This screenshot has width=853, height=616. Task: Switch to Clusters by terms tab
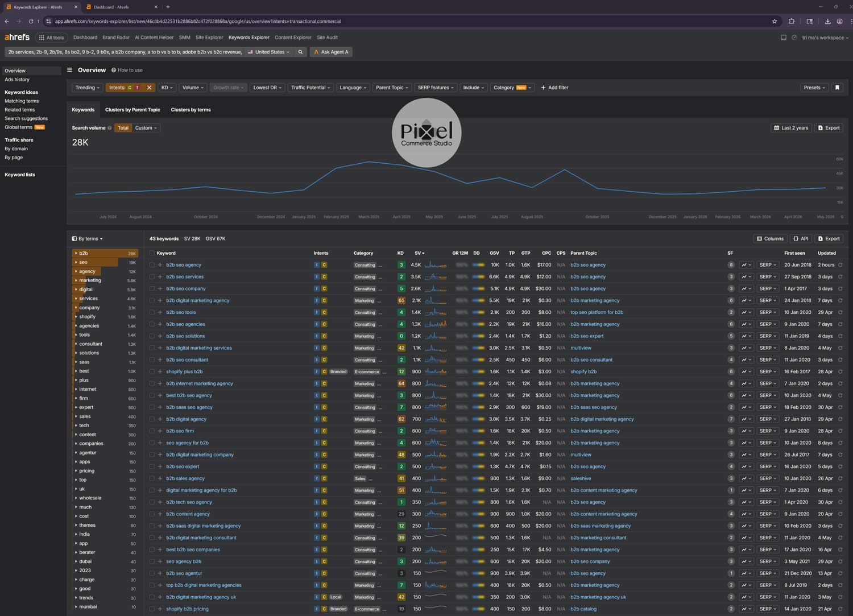(x=191, y=110)
